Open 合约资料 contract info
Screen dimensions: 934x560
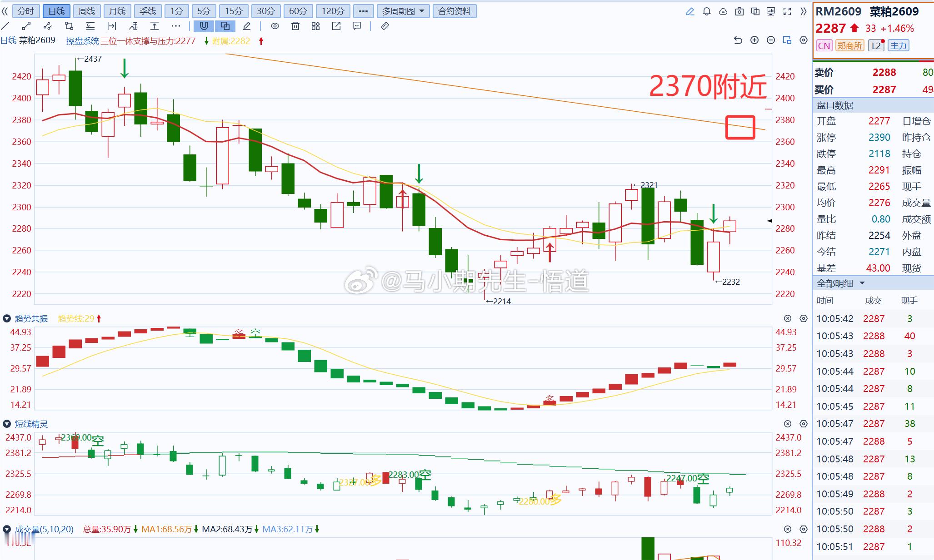(x=455, y=11)
